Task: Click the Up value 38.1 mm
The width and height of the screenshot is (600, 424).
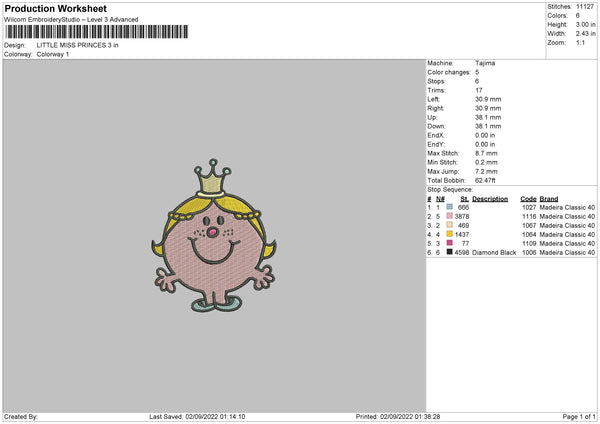Action: [488, 117]
